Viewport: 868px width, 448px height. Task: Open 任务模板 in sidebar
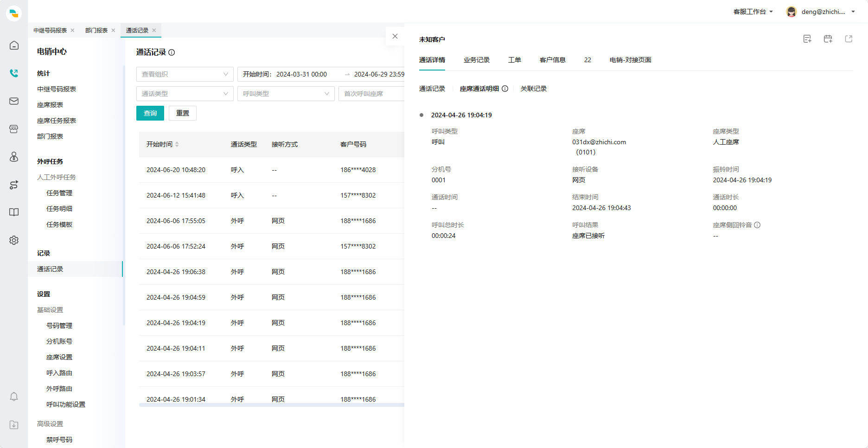pyautogui.click(x=59, y=224)
